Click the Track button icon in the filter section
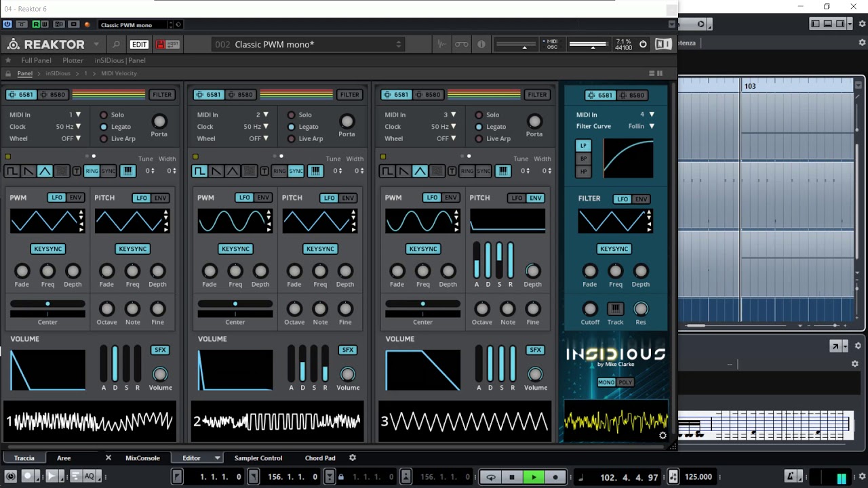 pyautogui.click(x=615, y=309)
